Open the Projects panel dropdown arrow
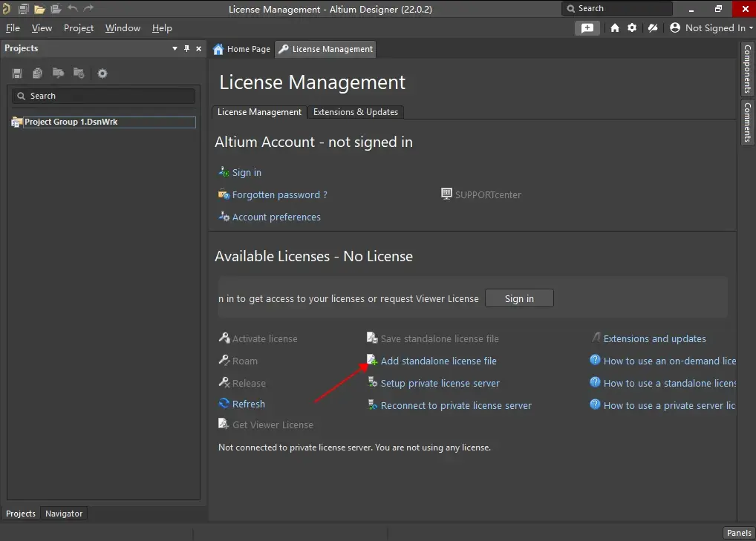 click(x=175, y=48)
